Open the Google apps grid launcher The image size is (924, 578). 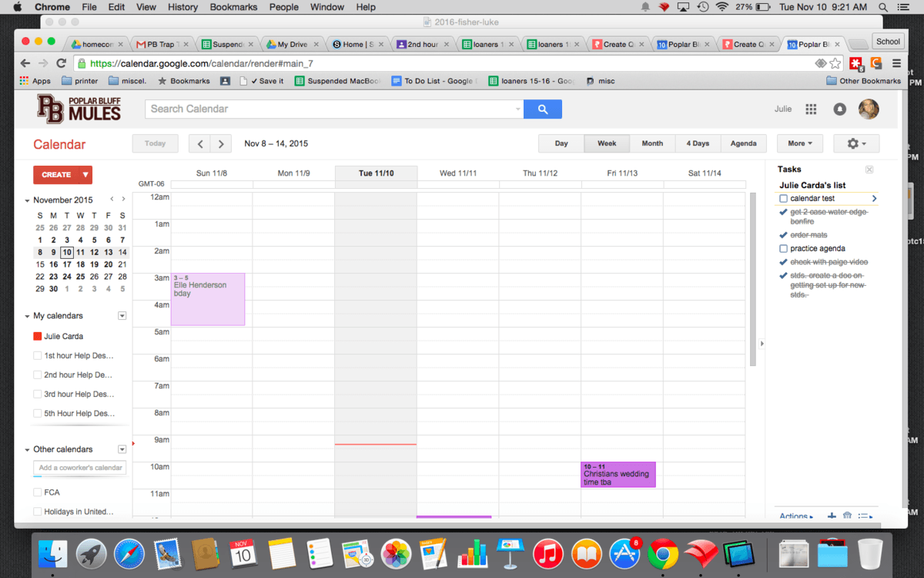click(811, 109)
